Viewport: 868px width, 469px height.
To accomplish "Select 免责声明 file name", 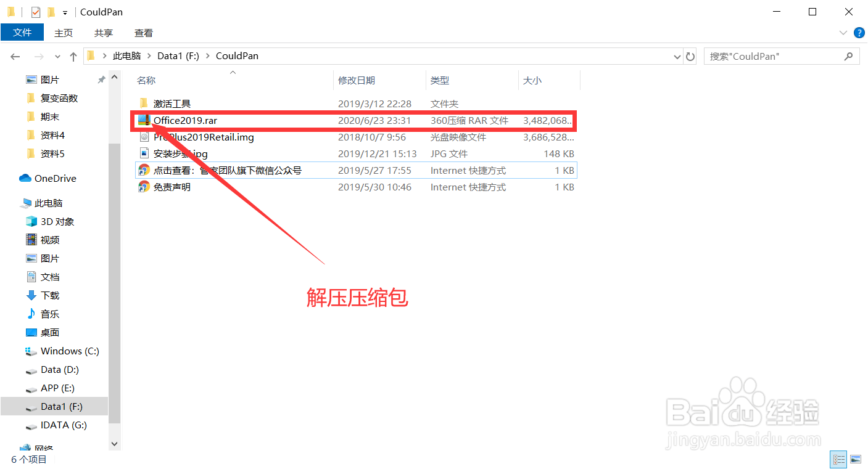I will click(x=172, y=187).
